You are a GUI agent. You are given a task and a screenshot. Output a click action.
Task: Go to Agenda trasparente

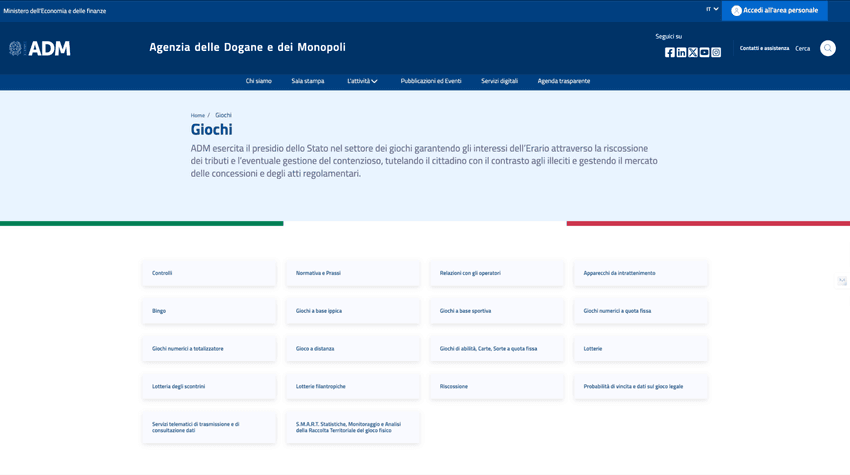tap(563, 81)
